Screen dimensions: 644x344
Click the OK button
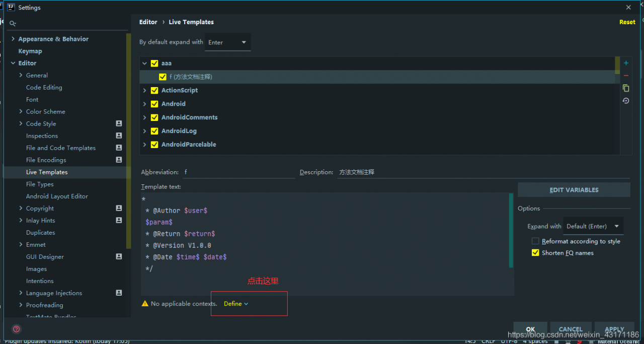[530, 329]
